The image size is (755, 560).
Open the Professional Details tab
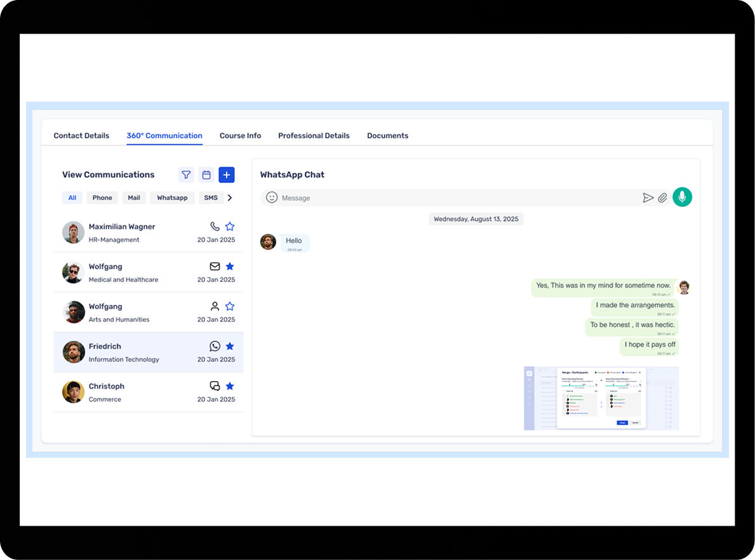point(314,136)
